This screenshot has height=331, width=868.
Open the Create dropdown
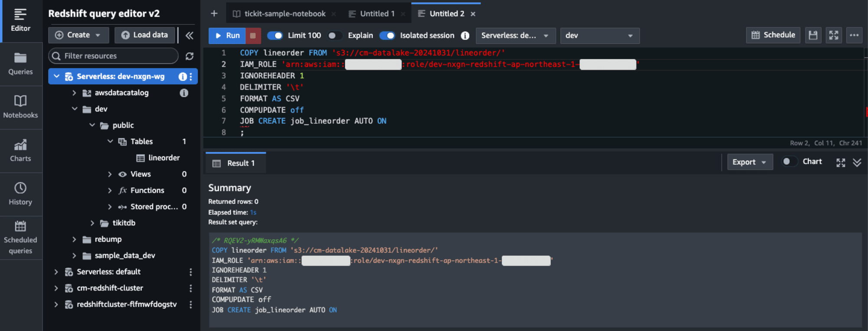78,35
